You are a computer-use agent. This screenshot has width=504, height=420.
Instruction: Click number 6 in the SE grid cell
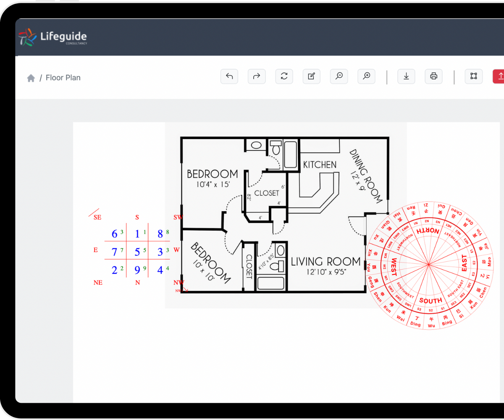coord(115,234)
